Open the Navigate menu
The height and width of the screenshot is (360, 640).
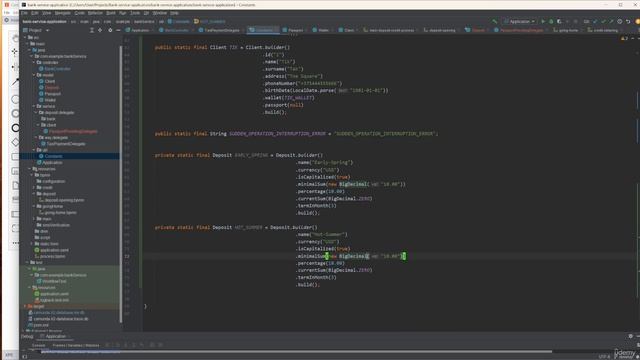click(x=62, y=13)
